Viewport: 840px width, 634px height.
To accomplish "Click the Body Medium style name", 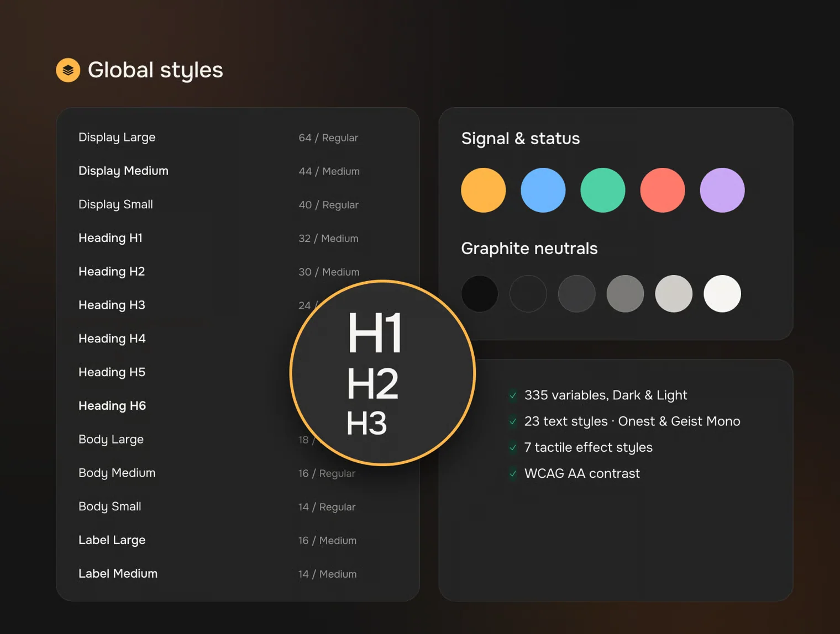I will coord(117,473).
